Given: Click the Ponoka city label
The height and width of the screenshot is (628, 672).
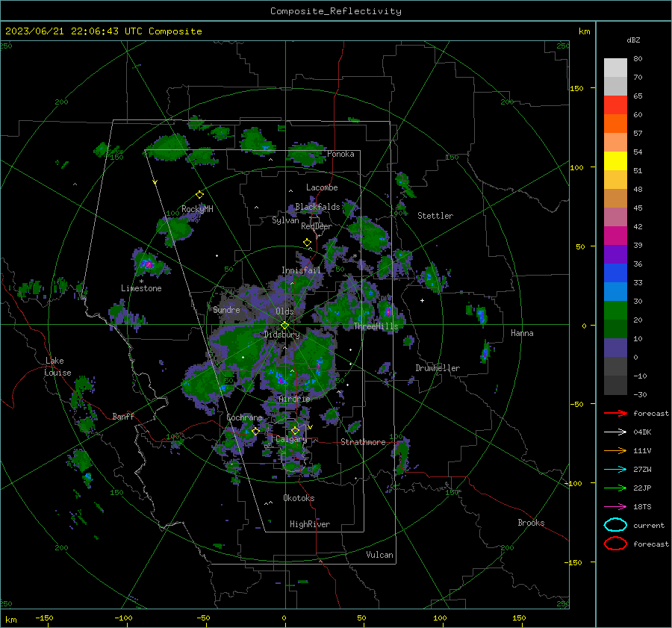Looking at the screenshot, I should pyautogui.click(x=340, y=154).
